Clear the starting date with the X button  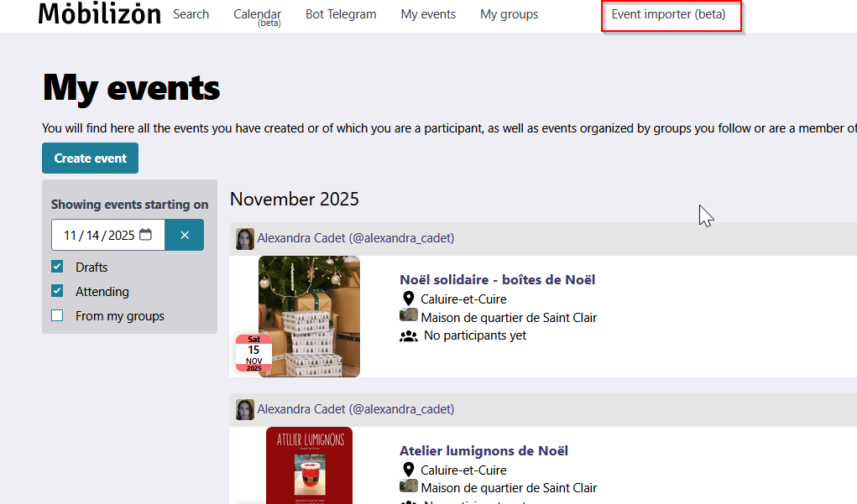point(185,235)
